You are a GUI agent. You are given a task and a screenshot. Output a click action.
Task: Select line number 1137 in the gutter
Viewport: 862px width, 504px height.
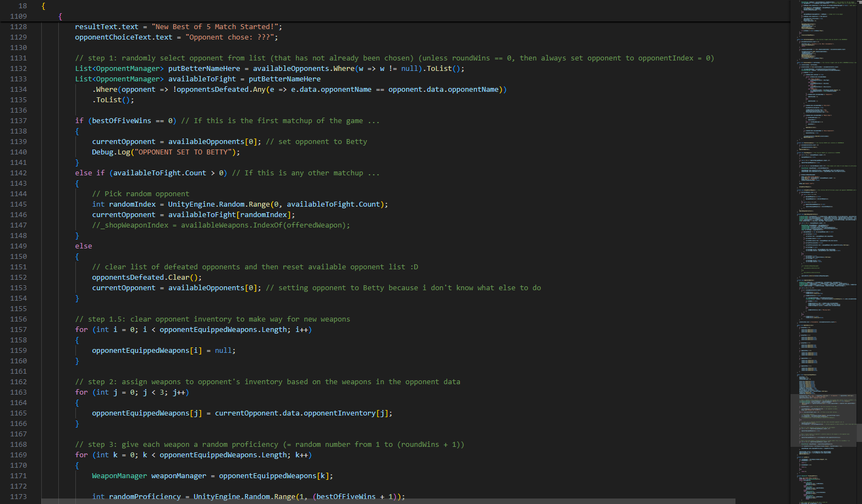pyautogui.click(x=18, y=121)
